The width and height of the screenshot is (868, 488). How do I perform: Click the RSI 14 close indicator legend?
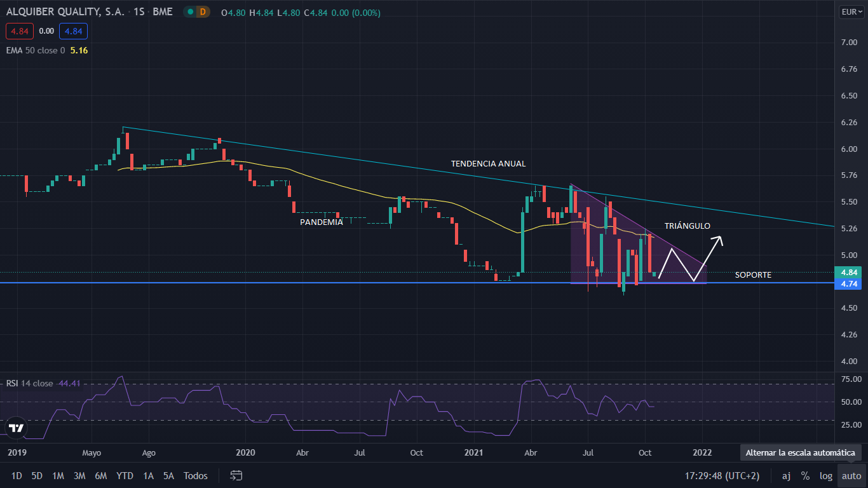pyautogui.click(x=29, y=383)
